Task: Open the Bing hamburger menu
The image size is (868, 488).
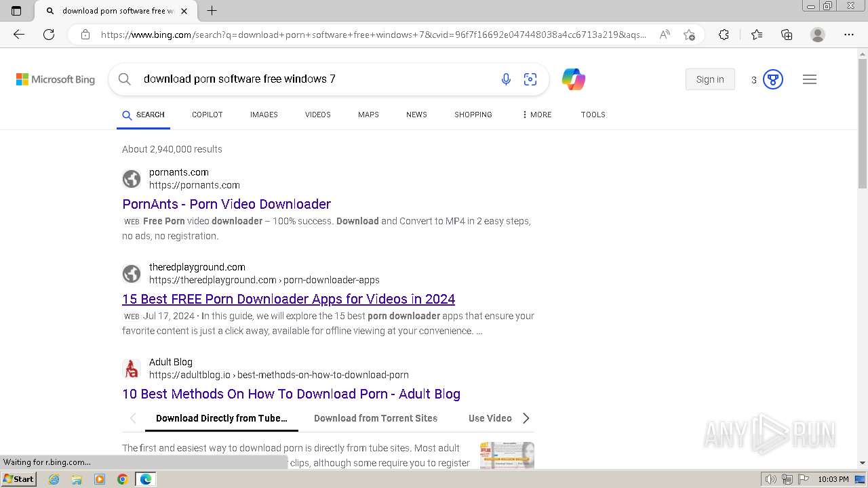Action: [810, 79]
